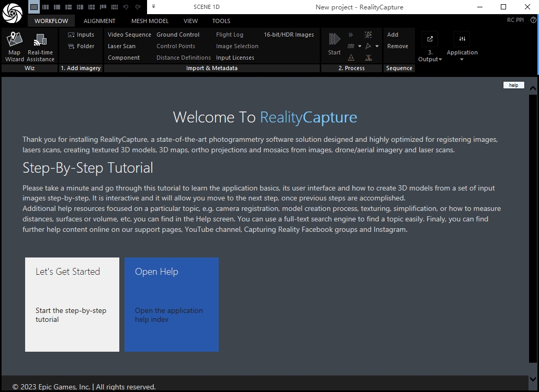Click the Let's Get Started tile
The width and height of the screenshot is (539, 392).
[72, 304]
